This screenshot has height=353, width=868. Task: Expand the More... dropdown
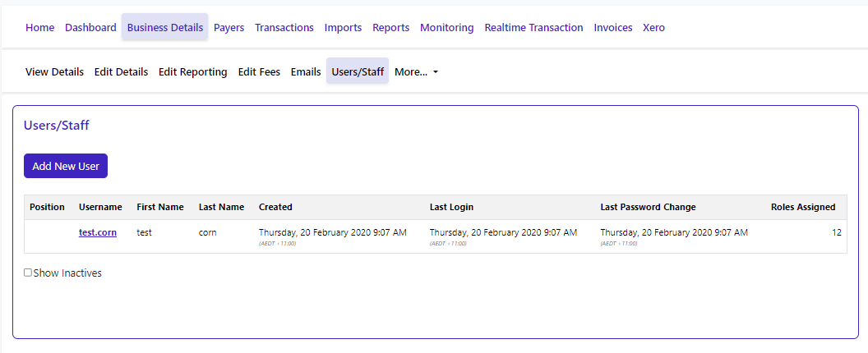click(x=416, y=71)
